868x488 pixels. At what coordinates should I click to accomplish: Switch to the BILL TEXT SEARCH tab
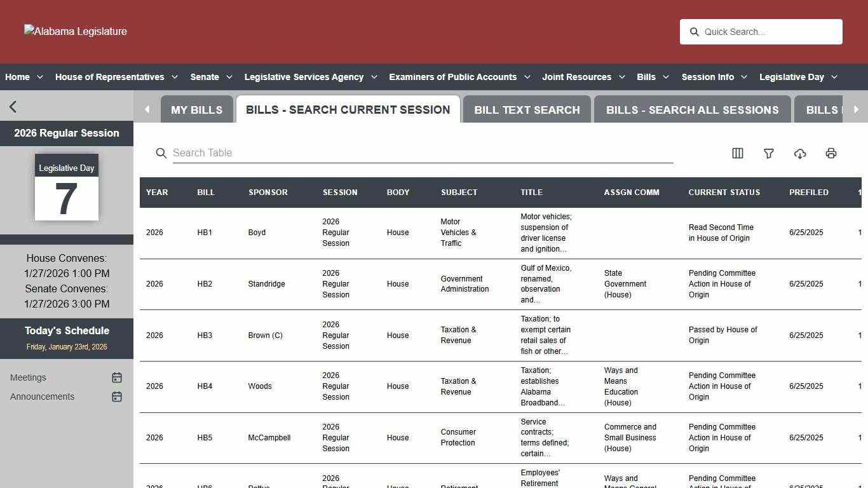pyautogui.click(x=527, y=109)
